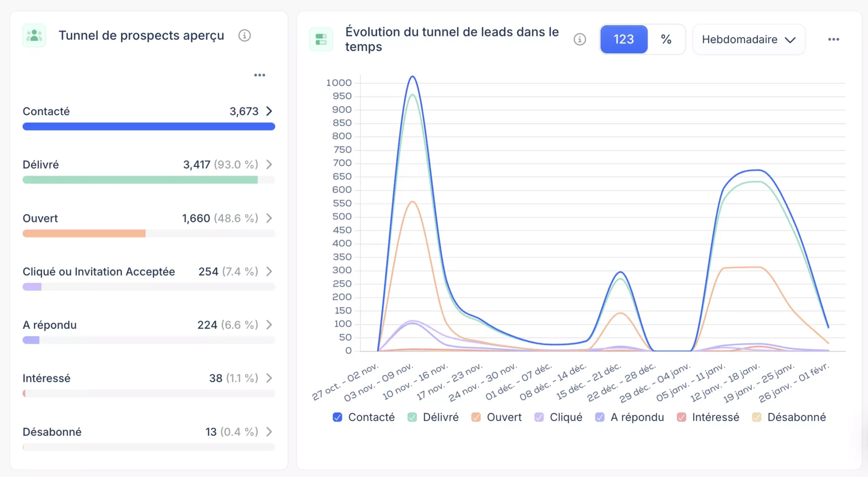The height and width of the screenshot is (477, 868).
Task: Open the Hebdomadaire period dropdown
Action: coord(749,39)
